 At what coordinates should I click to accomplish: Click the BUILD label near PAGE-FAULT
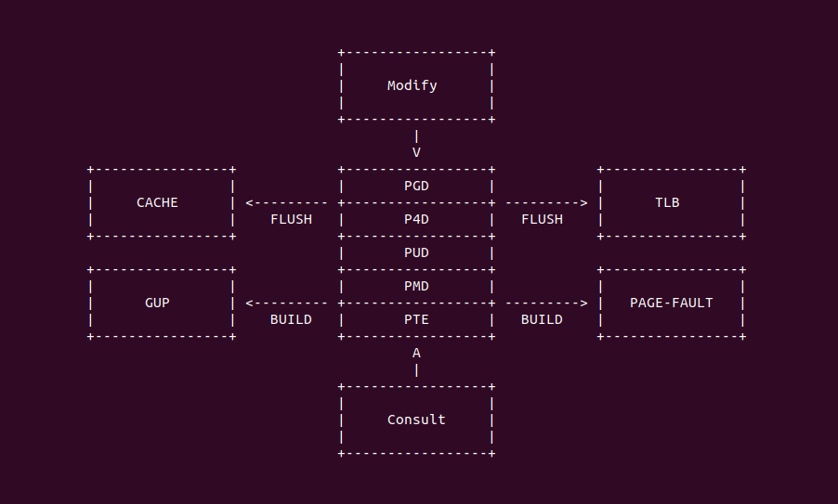point(542,319)
